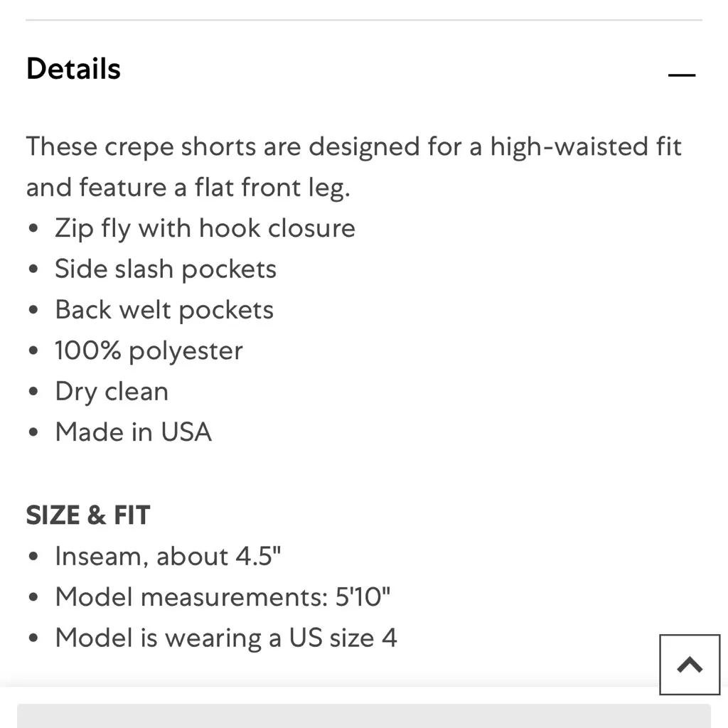
Task: Click the "Made in USA" text
Action: (x=133, y=432)
